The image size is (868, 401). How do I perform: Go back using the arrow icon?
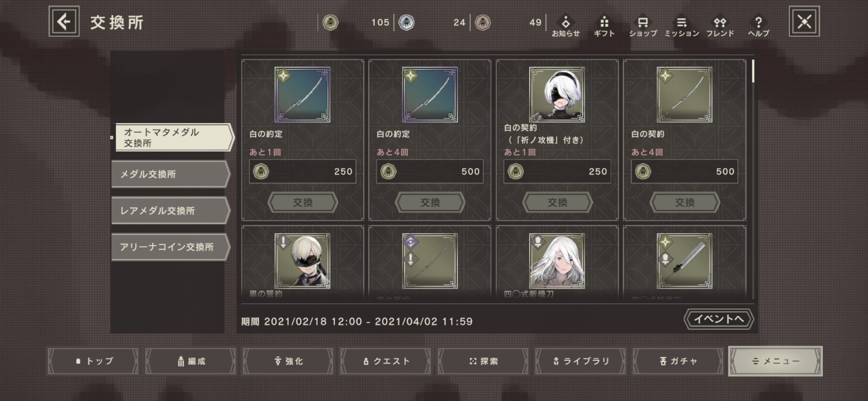[64, 21]
